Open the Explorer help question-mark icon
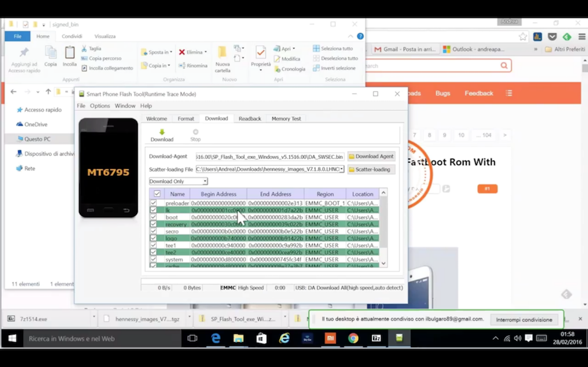Image resolution: width=588 pixels, height=367 pixels. (x=360, y=36)
